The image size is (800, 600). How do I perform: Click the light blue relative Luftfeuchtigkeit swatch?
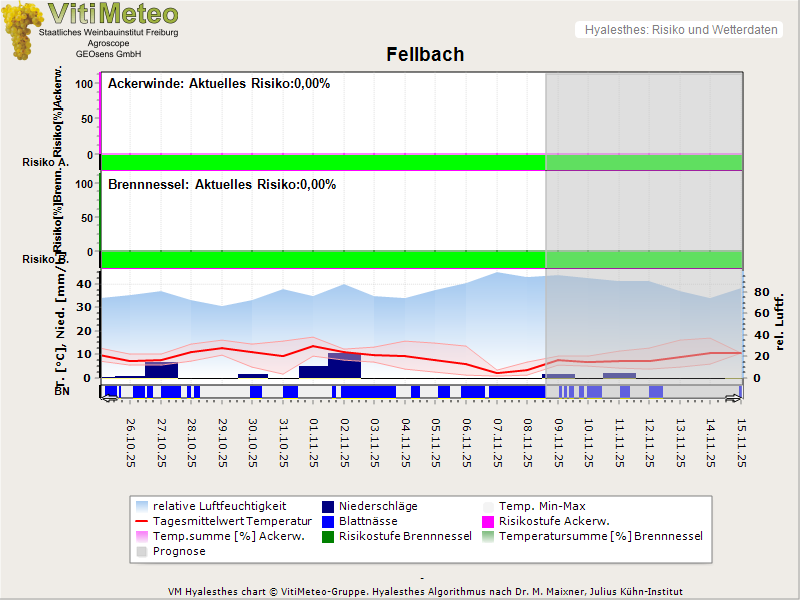[x=141, y=506]
